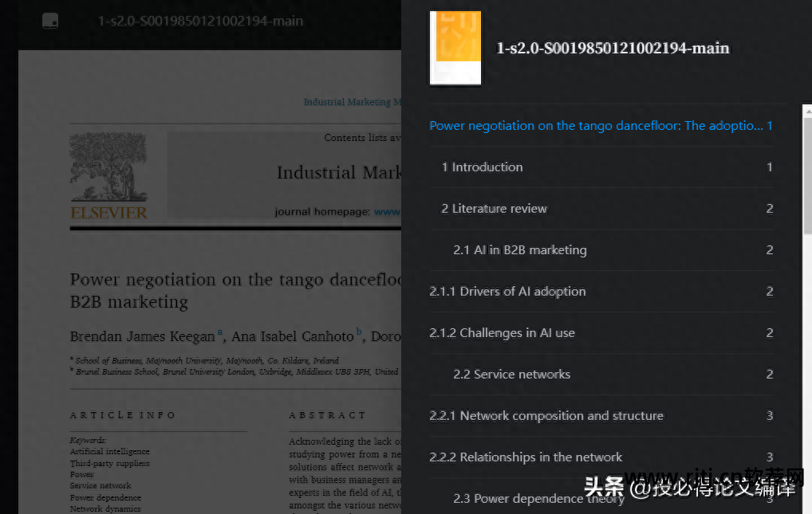Go to section 1 Introduction
Screen dimensions: 812x514
(x=482, y=167)
